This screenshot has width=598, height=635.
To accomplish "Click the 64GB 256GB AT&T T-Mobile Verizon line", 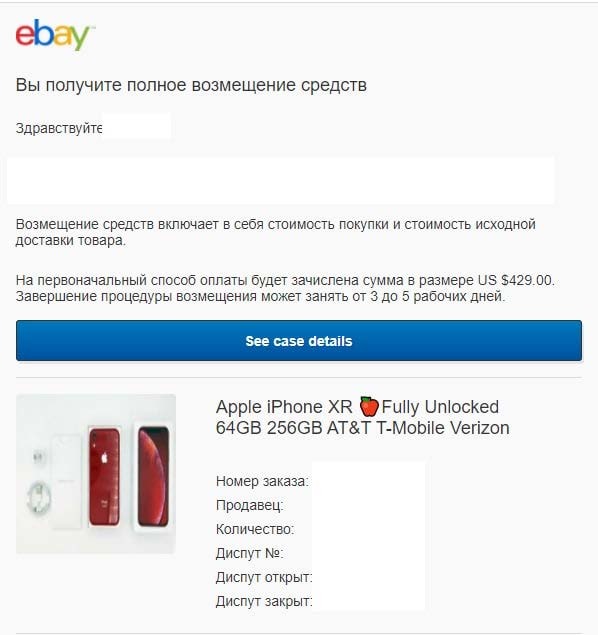I will point(362,428).
